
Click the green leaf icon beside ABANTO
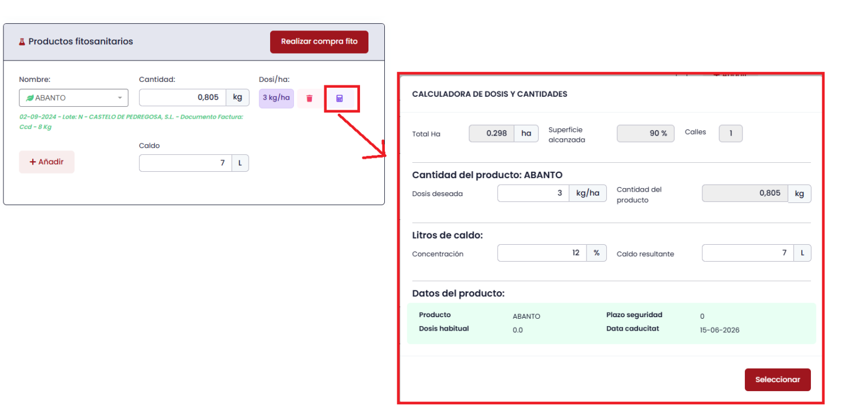[x=30, y=98]
